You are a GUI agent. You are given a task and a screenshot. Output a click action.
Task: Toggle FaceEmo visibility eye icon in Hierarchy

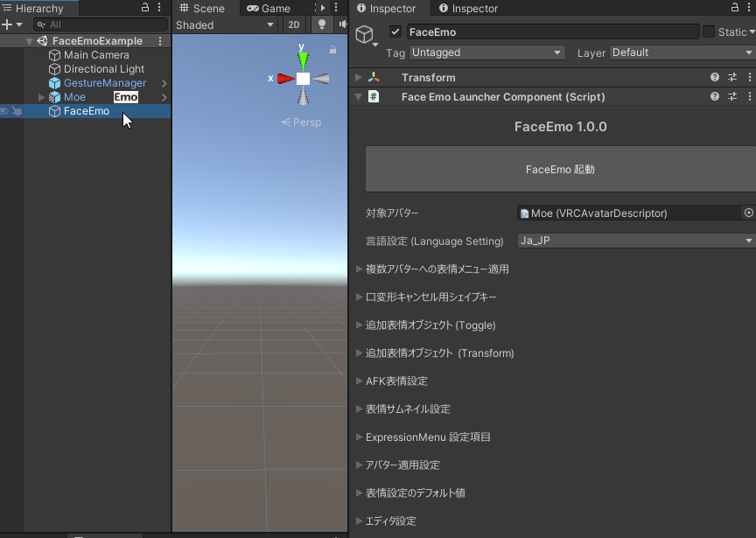(5, 111)
